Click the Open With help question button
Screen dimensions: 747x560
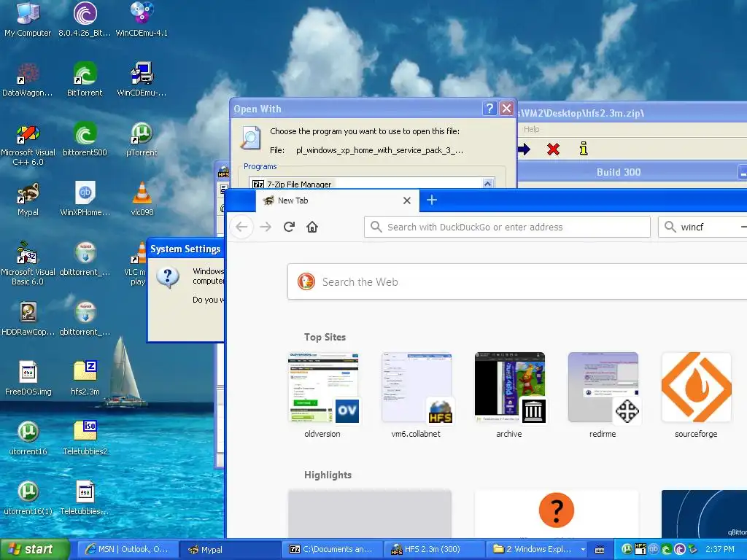point(489,109)
